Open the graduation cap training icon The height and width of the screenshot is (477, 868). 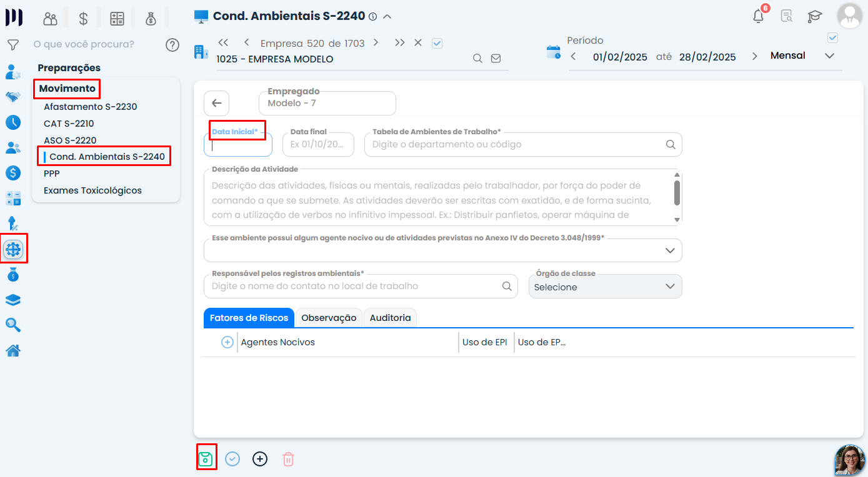pos(815,16)
